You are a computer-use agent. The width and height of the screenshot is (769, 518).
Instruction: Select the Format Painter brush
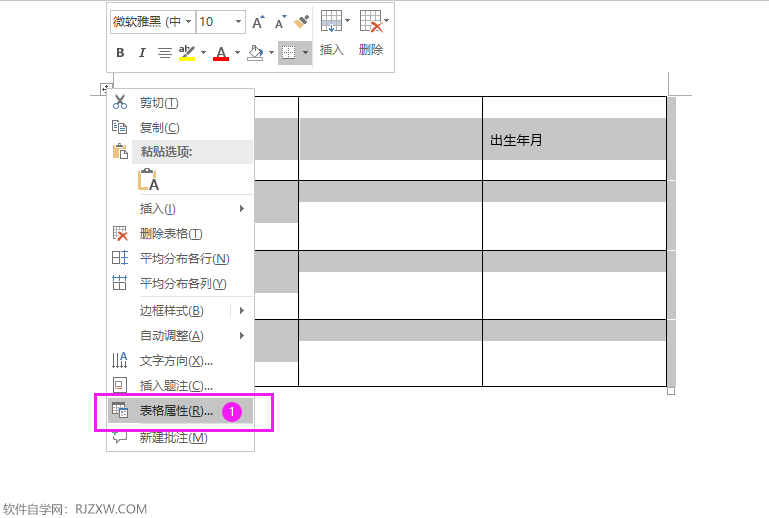301,22
